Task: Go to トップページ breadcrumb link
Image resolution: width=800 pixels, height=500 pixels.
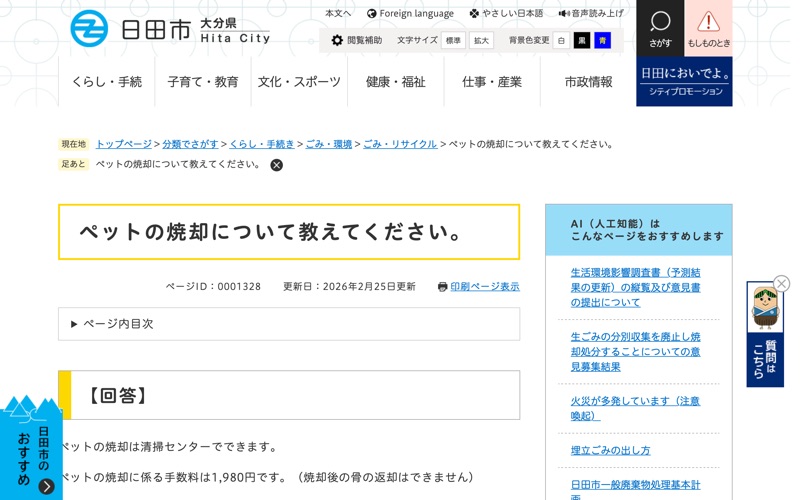Action: [x=123, y=144]
